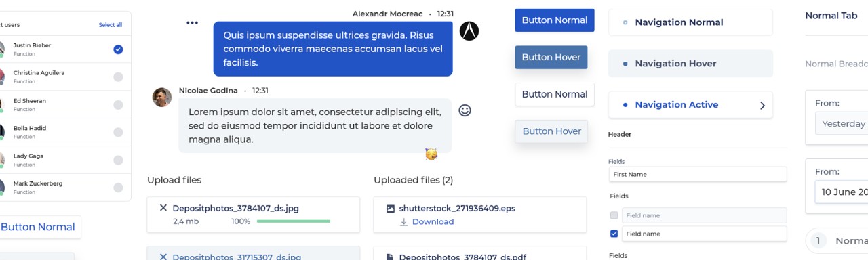Click the file name shutterstock_271936409.eps
Screen dimensions: 868x260
point(457,209)
